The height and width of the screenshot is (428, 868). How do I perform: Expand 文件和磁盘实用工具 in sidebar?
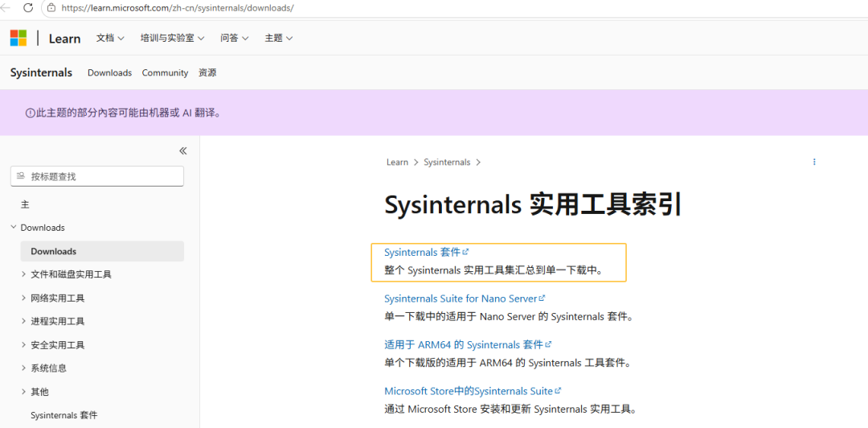[24, 274]
